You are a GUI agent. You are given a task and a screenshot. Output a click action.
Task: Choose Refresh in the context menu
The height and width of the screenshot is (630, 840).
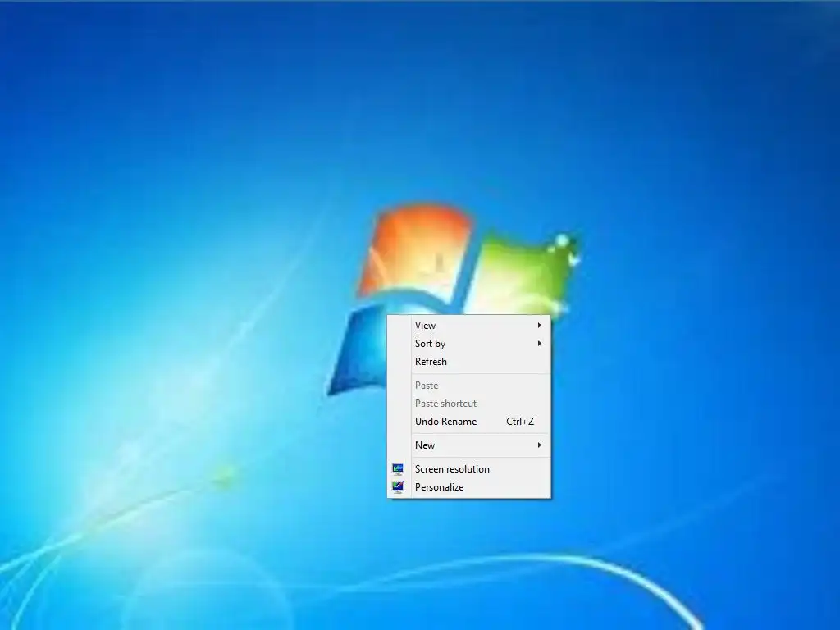coord(468,362)
